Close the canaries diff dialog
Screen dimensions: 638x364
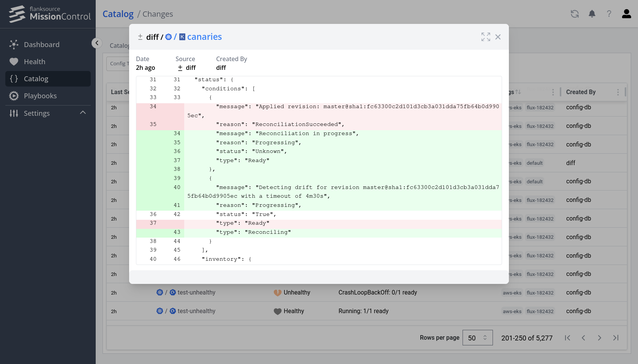498,37
